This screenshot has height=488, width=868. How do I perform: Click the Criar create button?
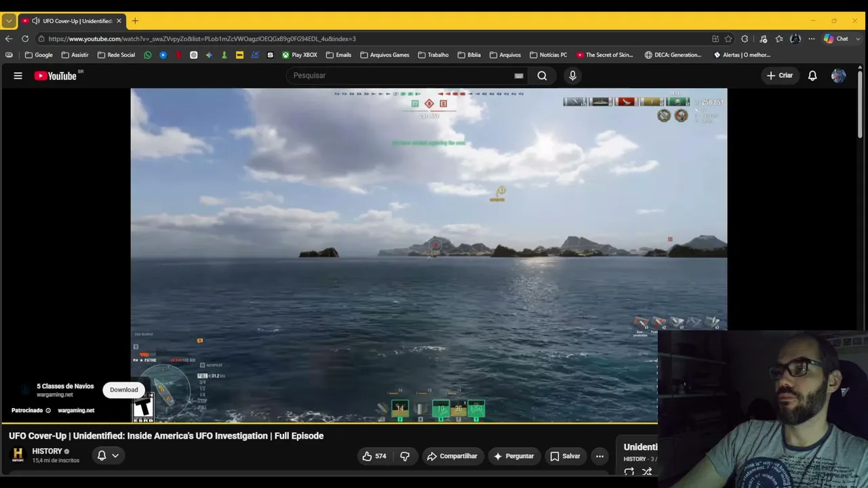point(779,76)
